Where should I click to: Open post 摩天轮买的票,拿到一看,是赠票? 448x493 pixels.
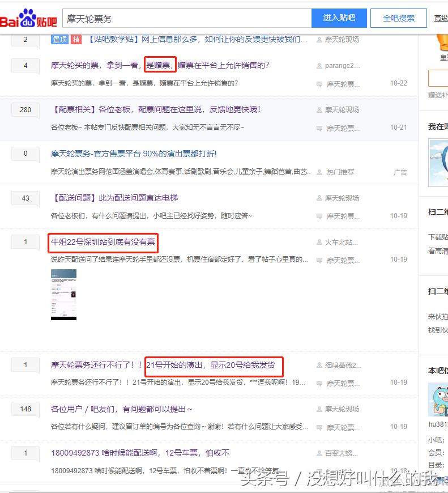tap(160, 65)
